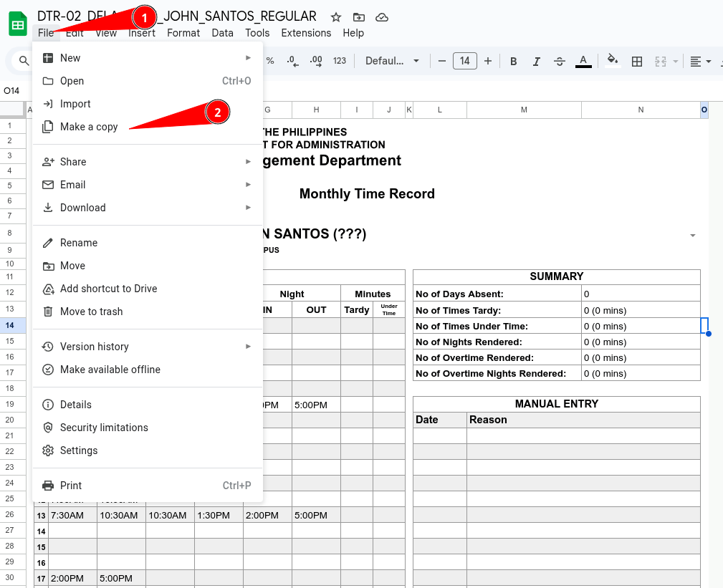Click Move to trash
Viewport: 723px width, 588px height.
(91, 312)
